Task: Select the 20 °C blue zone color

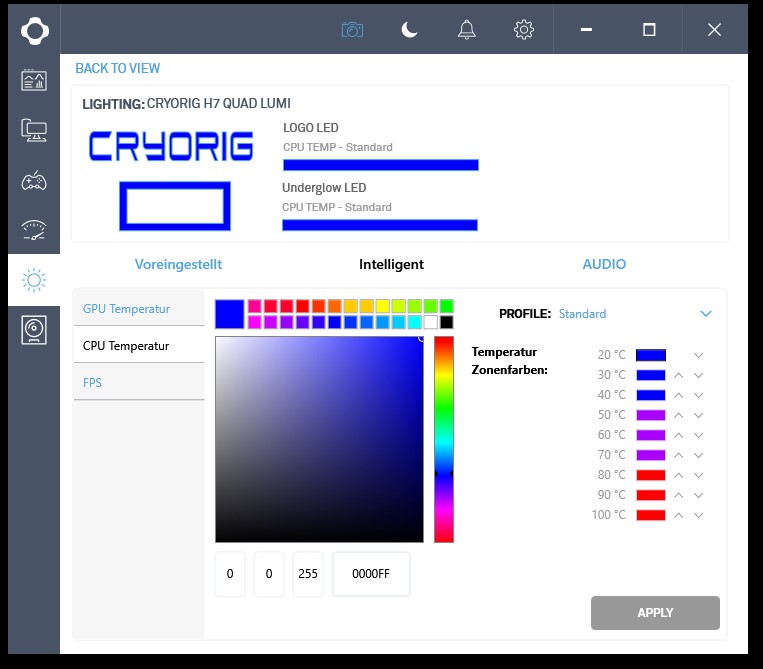Action: [x=651, y=355]
